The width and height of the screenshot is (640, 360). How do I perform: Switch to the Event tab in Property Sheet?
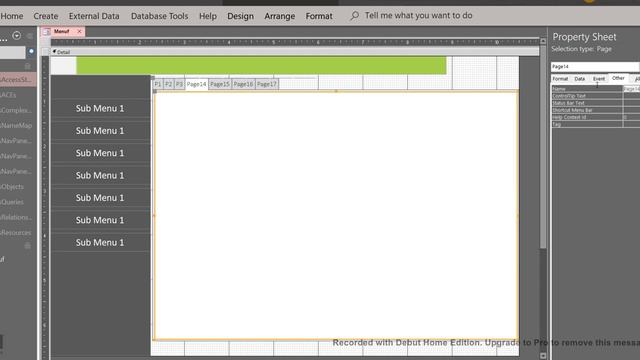coord(599,78)
